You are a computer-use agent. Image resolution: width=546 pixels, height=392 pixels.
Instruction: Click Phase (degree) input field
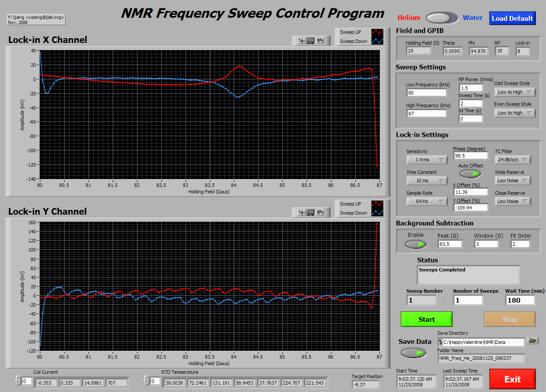(471, 155)
